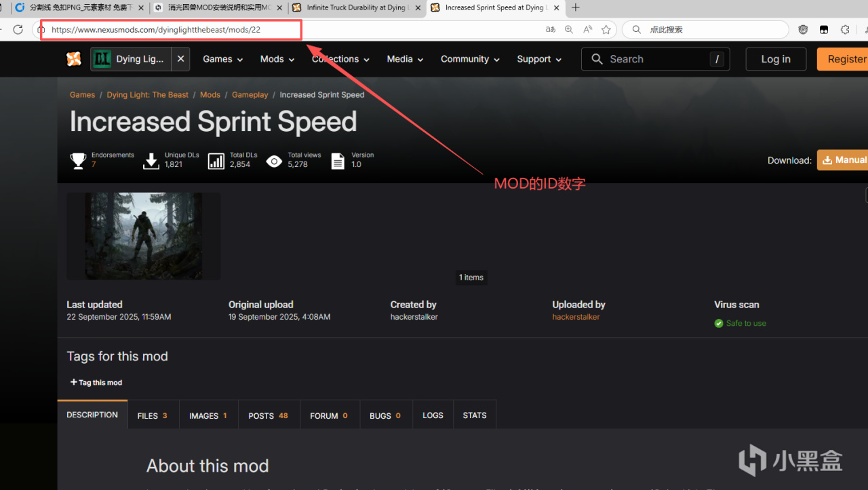Click the Nexus Mods Search field
Screen dimensions: 868x490
pos(655,59)
